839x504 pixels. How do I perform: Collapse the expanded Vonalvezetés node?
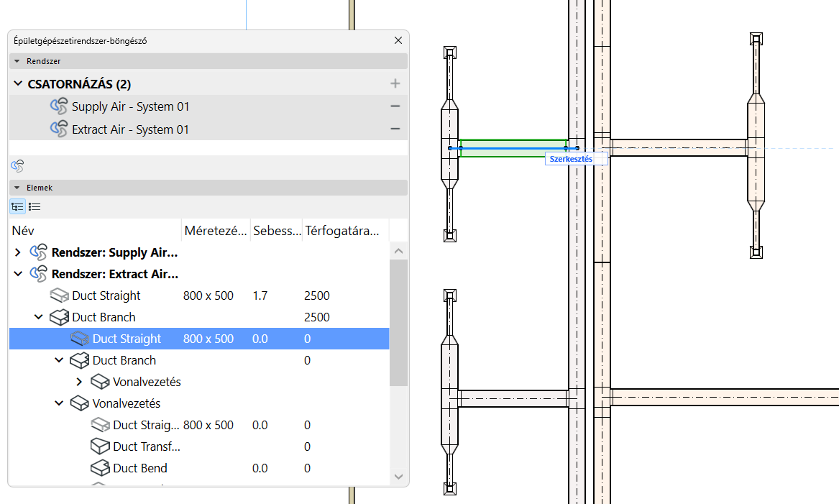click(x=59, y=403)
